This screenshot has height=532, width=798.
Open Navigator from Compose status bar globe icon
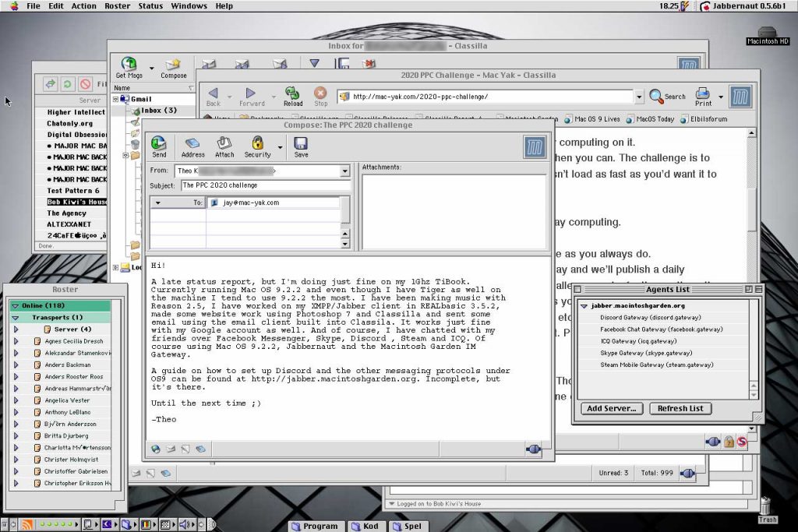[156, 449]
